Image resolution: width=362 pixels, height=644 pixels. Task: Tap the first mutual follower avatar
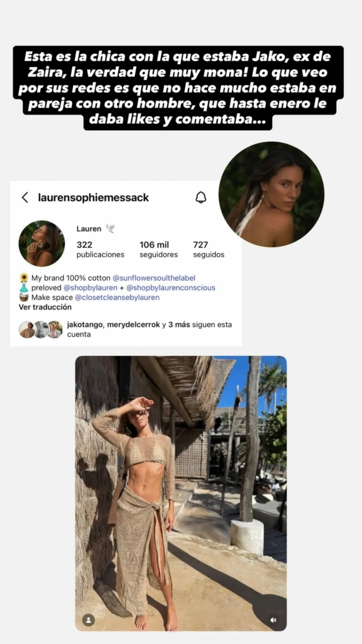(26, 330)
